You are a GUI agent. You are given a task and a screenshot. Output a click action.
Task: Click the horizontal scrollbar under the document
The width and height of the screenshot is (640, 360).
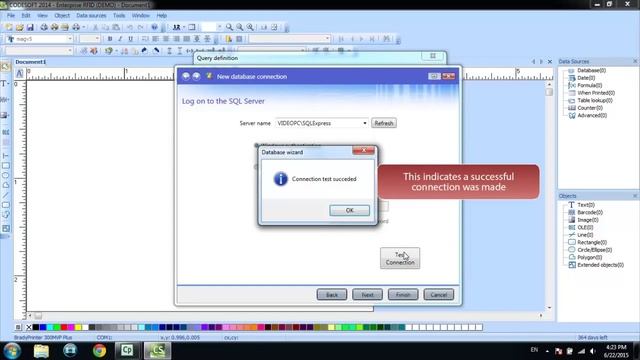click(286, 316)
